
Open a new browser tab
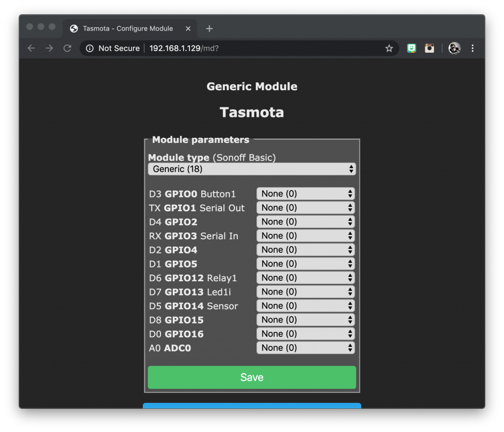pos(209,29)
